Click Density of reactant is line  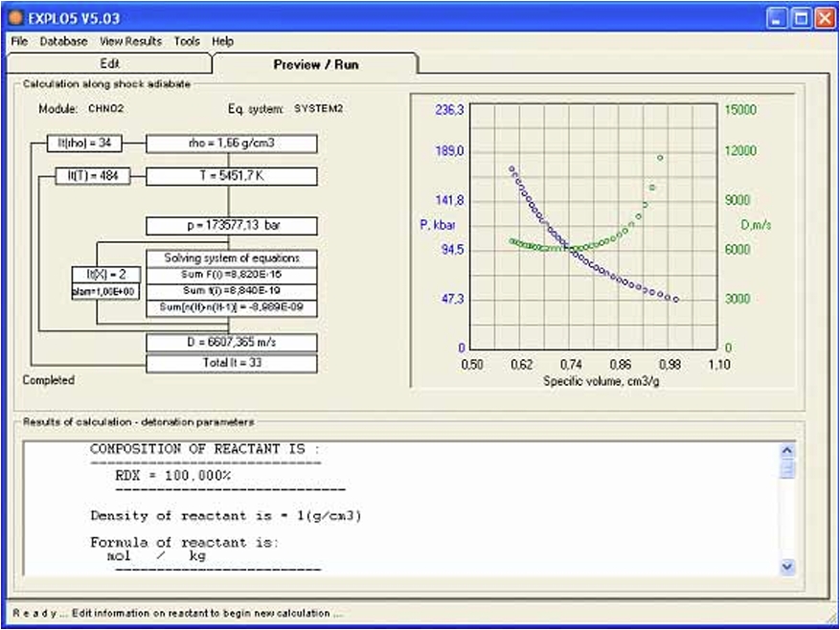click(226, 516)
